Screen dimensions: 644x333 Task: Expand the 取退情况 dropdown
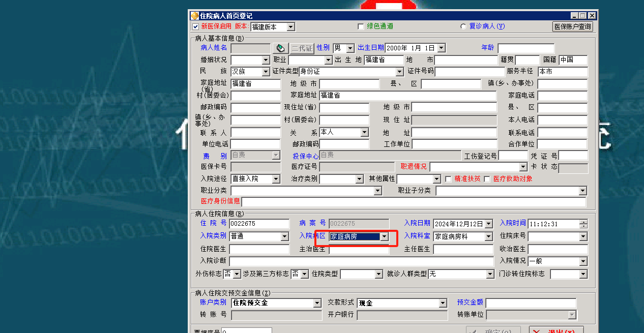pyautogui.click(x=523, y=167)
